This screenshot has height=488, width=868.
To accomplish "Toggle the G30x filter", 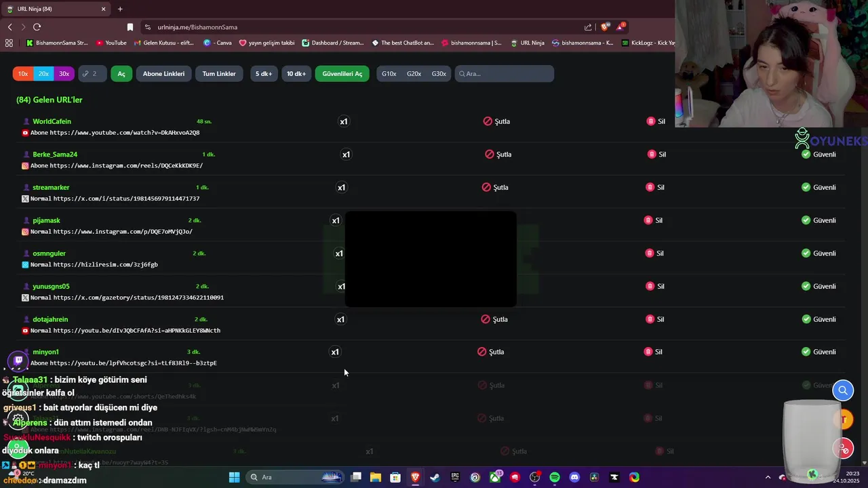I will (439, 74).
